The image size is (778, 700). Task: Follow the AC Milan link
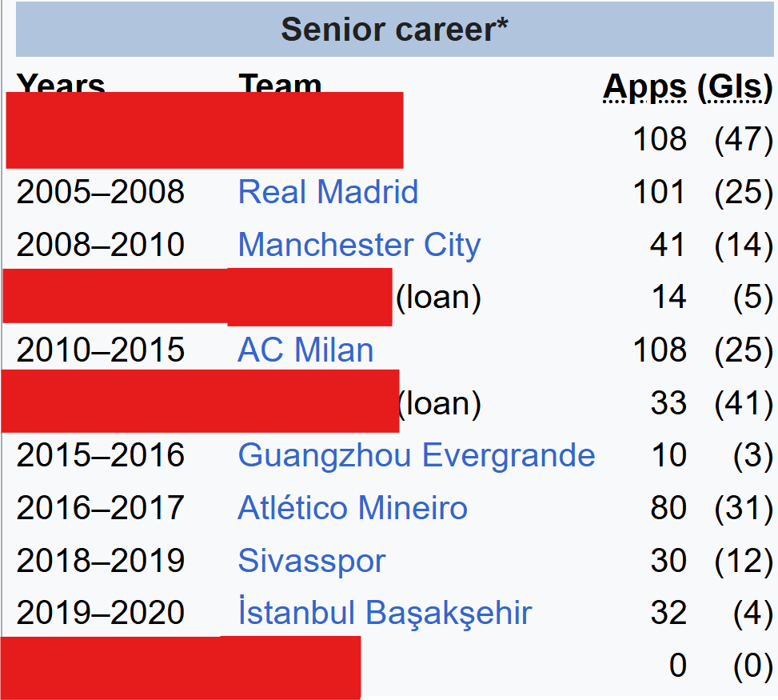click(305, 350)
